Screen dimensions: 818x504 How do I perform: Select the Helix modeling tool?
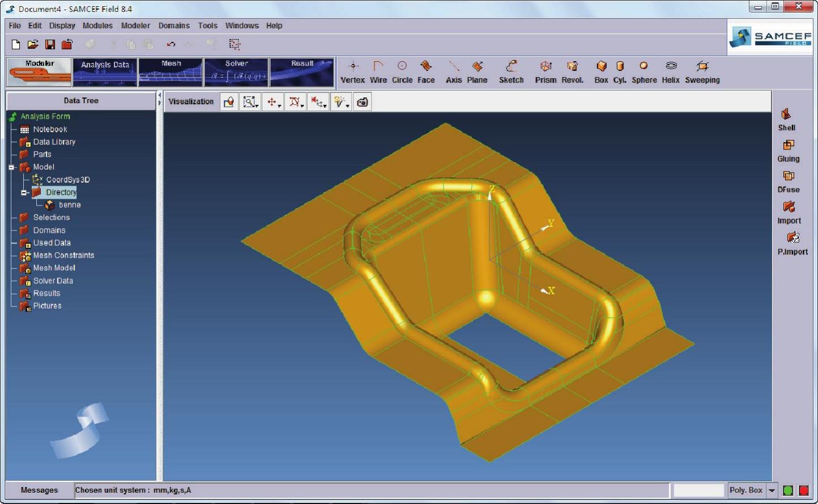670,72
